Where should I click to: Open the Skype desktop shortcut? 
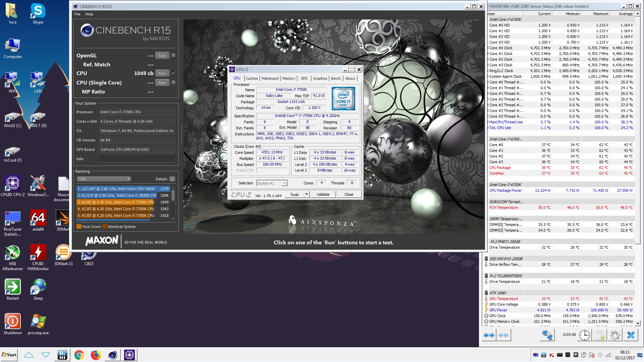(38, 13)
